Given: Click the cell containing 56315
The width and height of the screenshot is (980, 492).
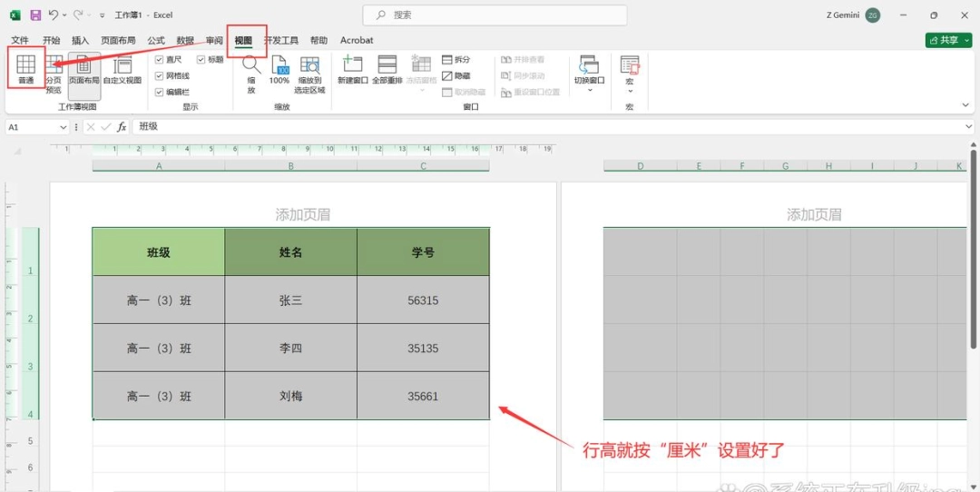Looking at the screenshot, I should click(x=423, y=300).
